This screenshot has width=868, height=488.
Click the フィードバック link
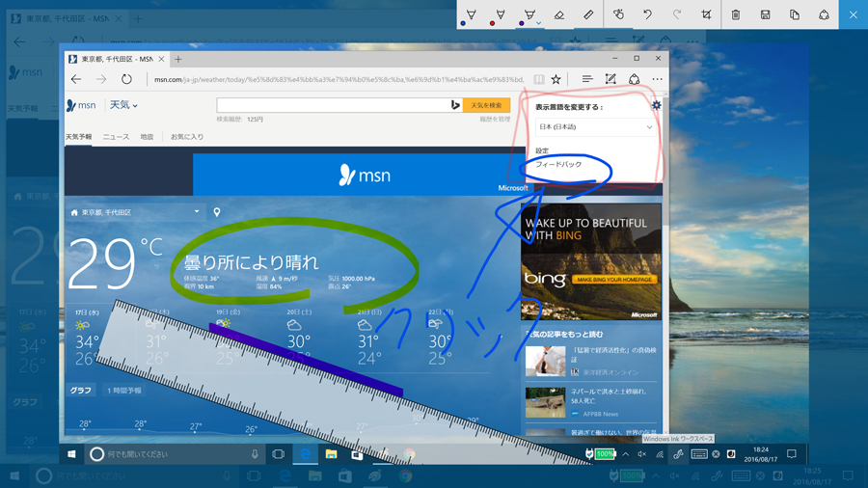tap(558, 165)
